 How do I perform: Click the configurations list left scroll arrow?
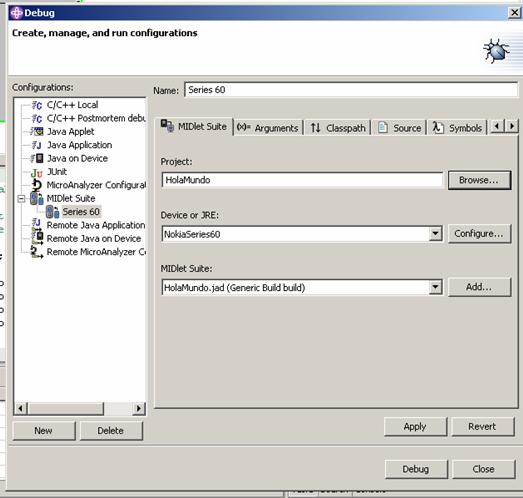point(20,408)
